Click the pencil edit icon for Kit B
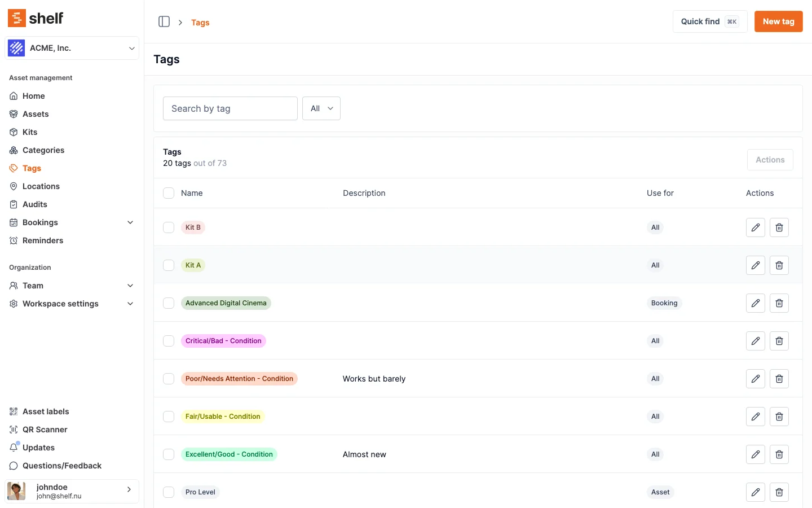812x508 pixels. (755, 227)
